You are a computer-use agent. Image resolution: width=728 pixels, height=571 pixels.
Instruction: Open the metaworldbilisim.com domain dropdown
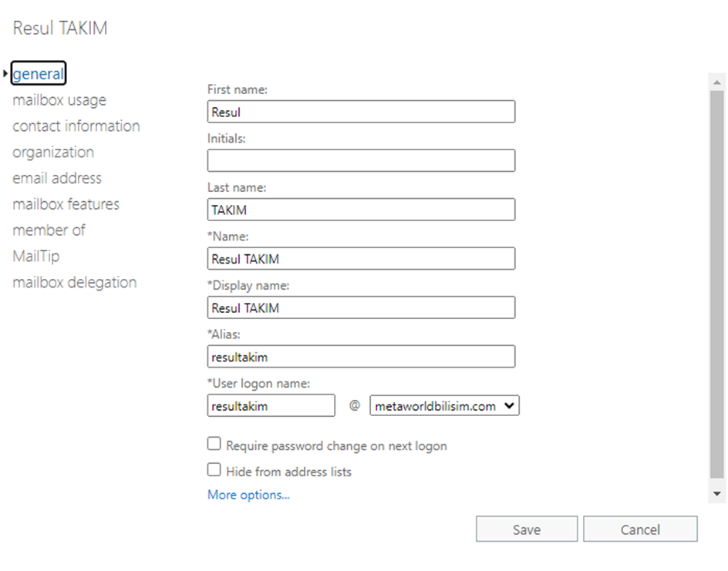click(444, 406)
